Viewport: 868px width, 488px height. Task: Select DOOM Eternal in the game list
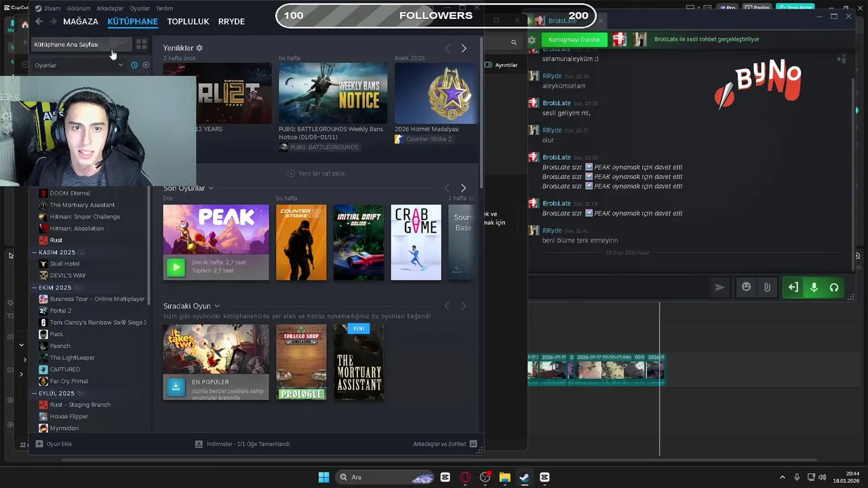coord(70,193)
